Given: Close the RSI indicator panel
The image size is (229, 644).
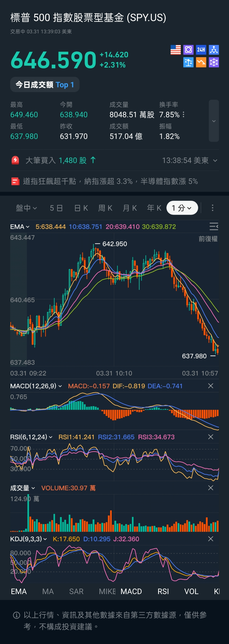Looking at the screenshot, I should click(211, 437).
